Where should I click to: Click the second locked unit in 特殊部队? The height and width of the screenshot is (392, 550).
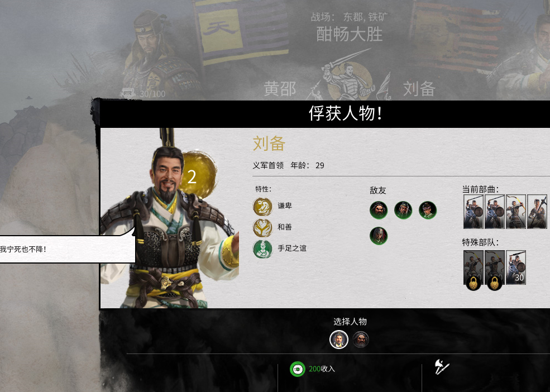(x=495, y=267)
